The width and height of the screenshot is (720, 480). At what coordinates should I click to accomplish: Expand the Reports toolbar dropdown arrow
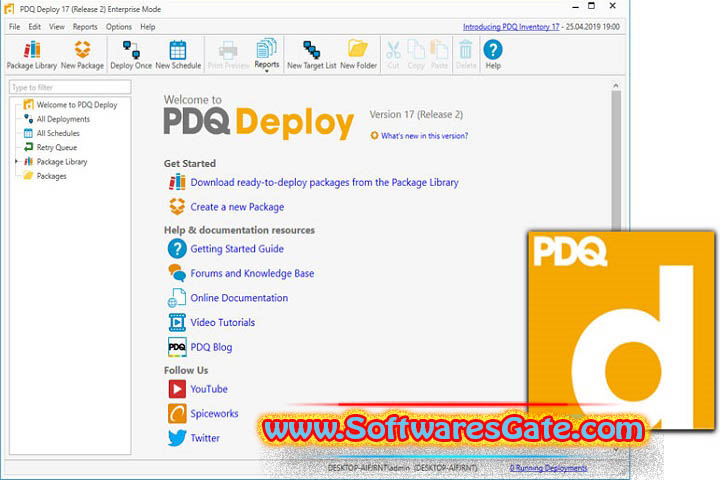click(267, 71)
